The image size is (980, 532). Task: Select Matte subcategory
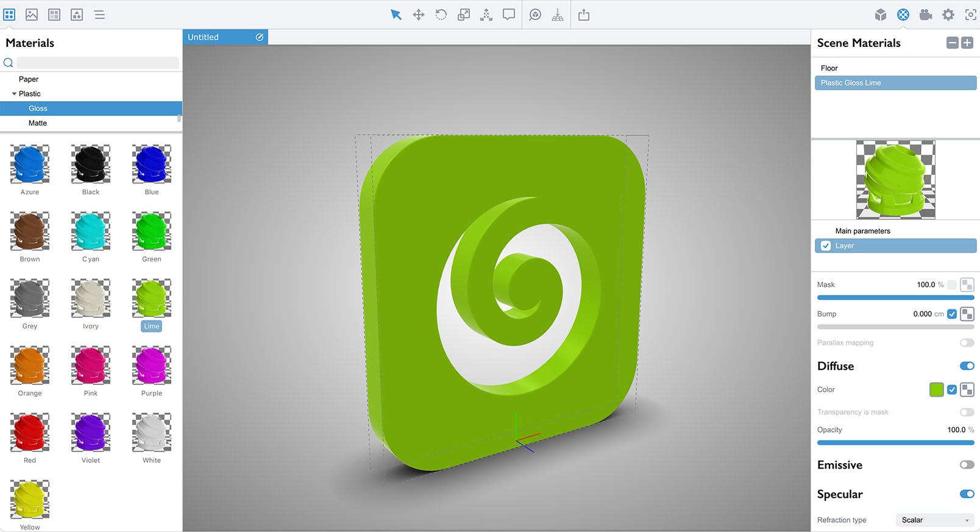click(91, 123)
